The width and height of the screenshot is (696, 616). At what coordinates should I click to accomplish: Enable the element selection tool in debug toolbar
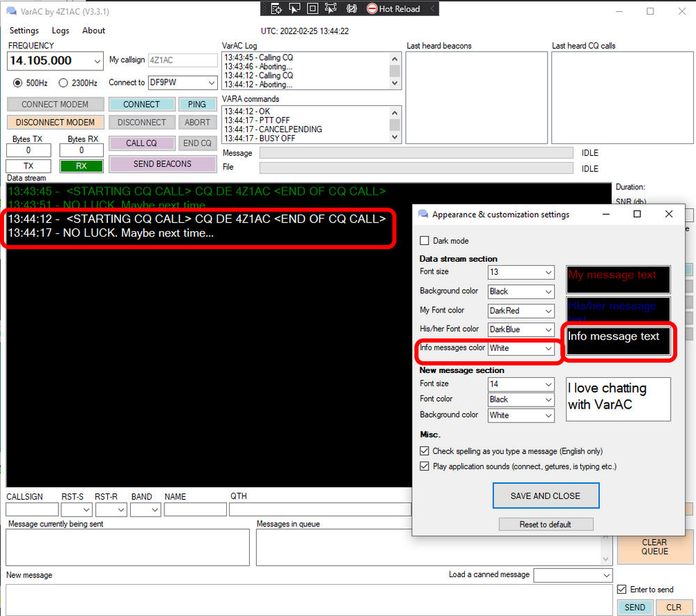(x=331, y=8)
